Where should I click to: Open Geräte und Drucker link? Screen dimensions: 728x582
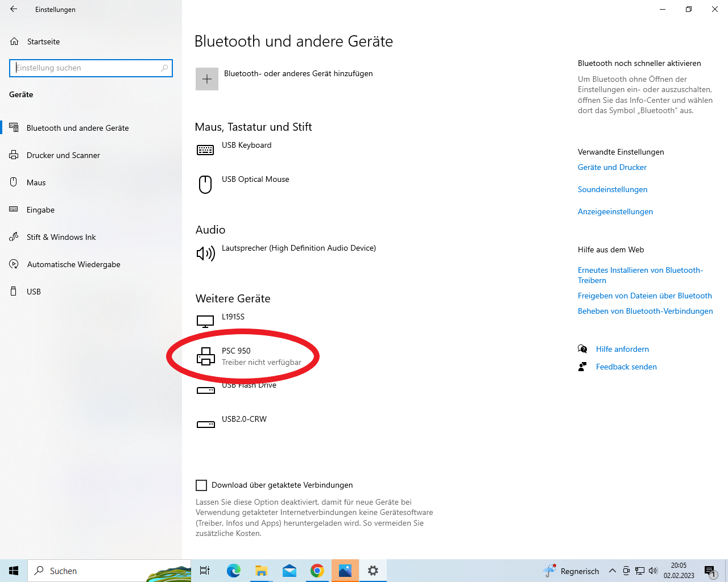tap(612, 167)
